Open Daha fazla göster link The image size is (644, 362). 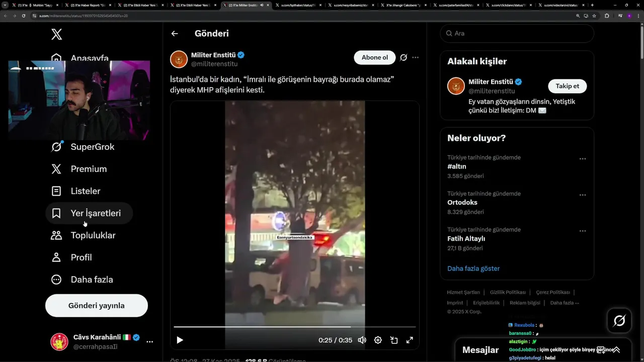tap(473, 268)
